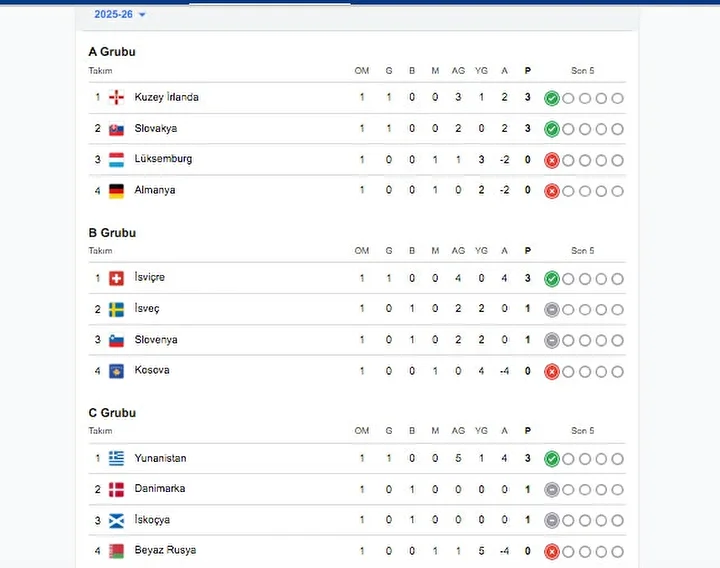
Task: Click the C Grubu heading
Action: [112, 413]
